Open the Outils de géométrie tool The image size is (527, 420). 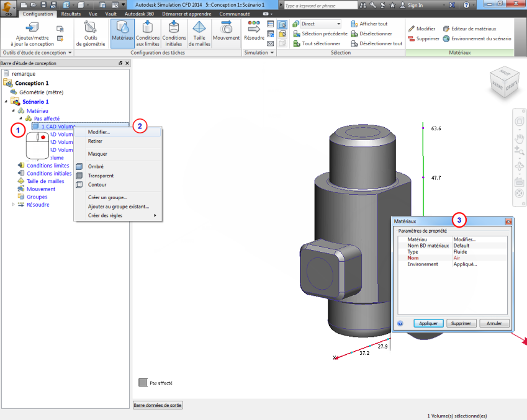[91, 34]
